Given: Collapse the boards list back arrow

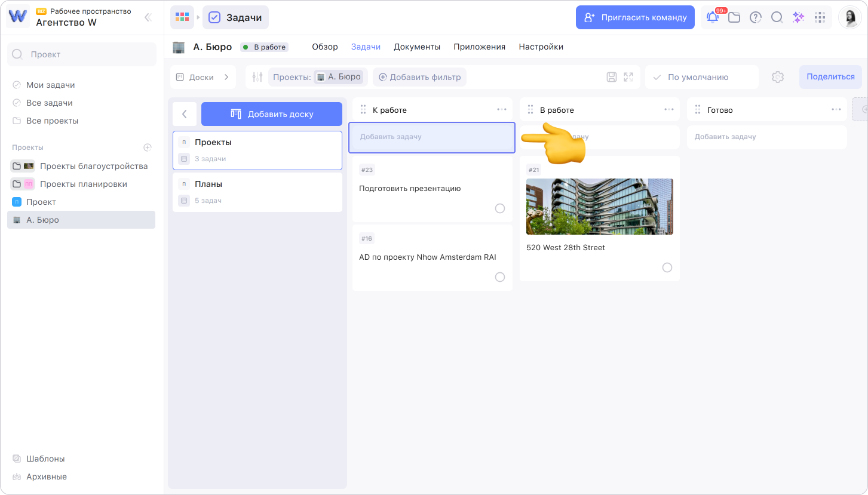Looking at the screenshot, I should [185, 114].
